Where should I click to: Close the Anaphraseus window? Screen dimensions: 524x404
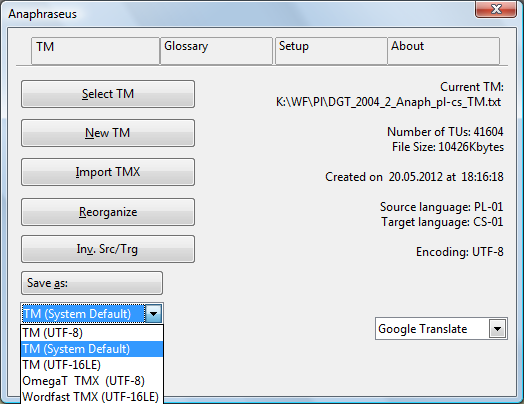click(496, 9)
